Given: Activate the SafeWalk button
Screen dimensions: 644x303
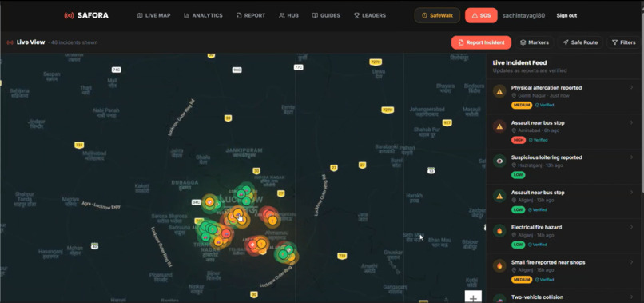Looking at the screenshot, I should (x=437, y=16).
